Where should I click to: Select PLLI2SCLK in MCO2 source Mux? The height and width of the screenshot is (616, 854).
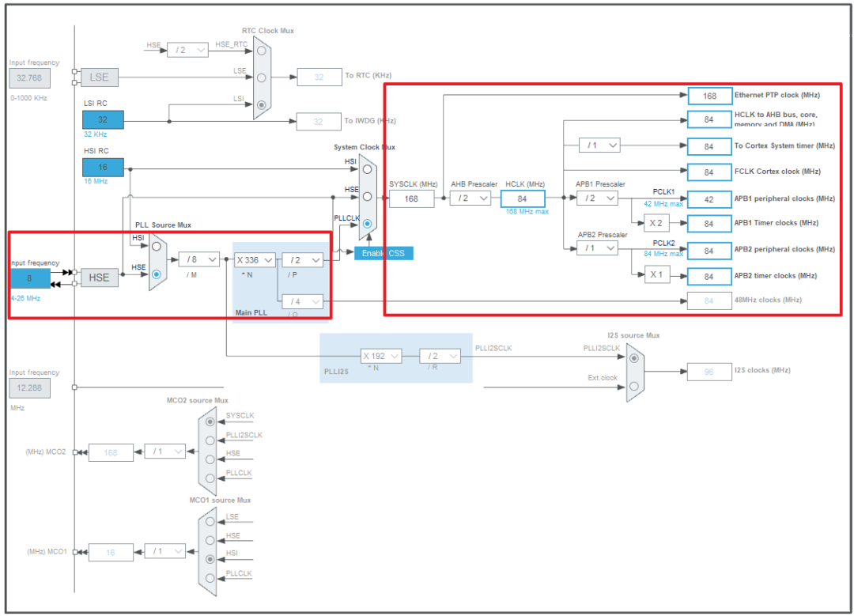[210, 440]
